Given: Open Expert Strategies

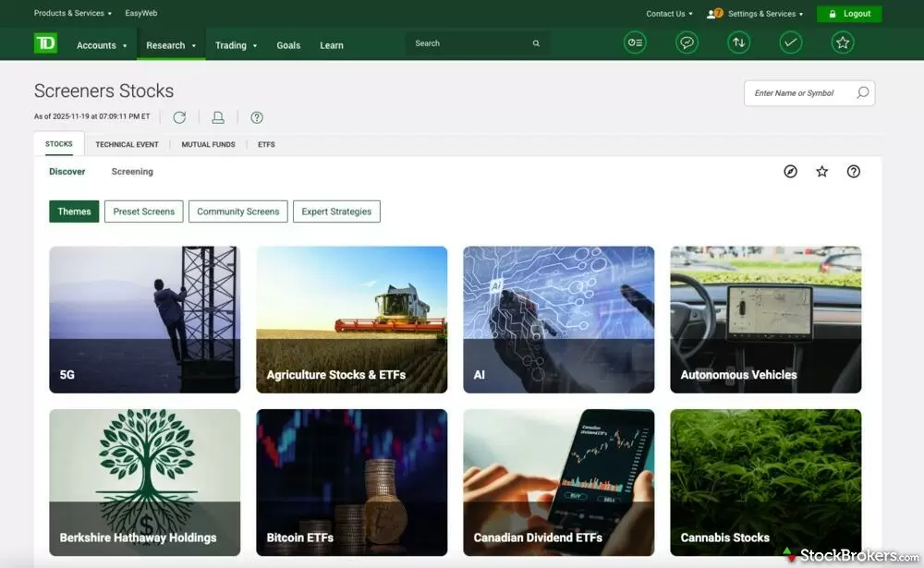Looking at the screenshot, I should point(336,211).
